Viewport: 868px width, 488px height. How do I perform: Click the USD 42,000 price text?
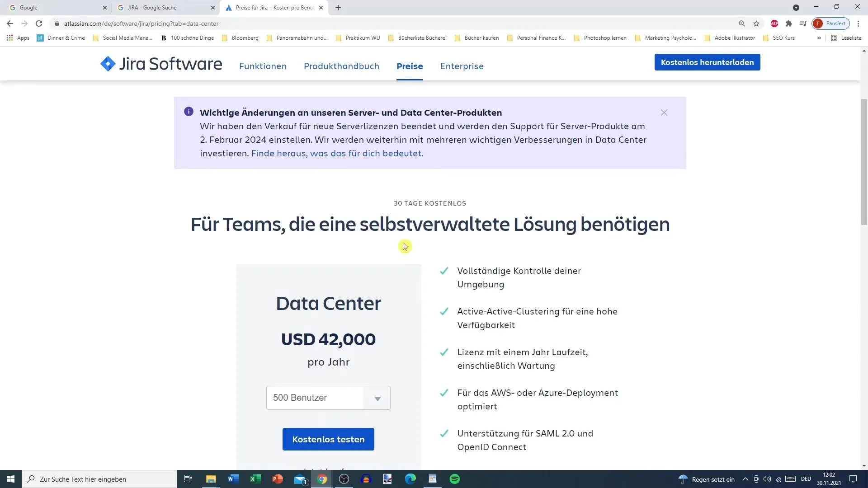328,339
